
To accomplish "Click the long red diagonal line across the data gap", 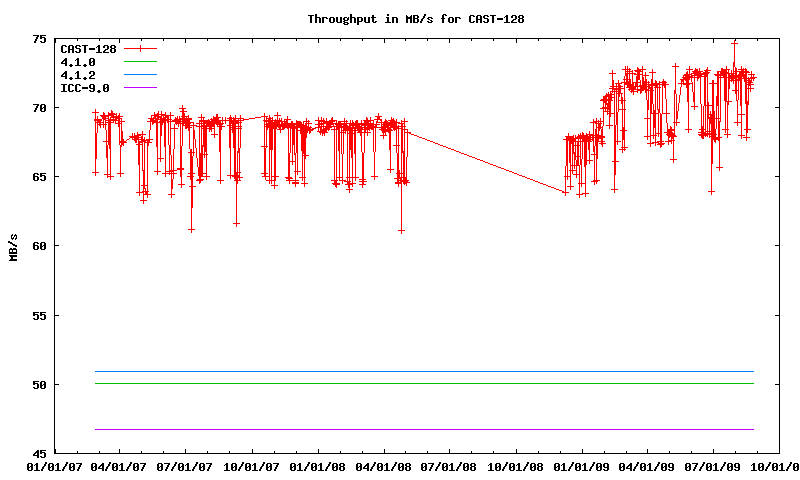I will [486, 161].
